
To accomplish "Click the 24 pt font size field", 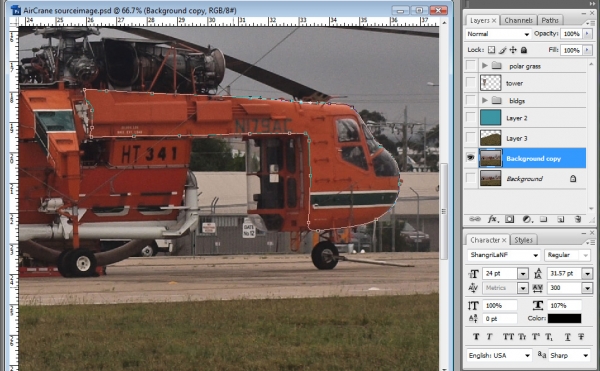I will pos(501,273).
